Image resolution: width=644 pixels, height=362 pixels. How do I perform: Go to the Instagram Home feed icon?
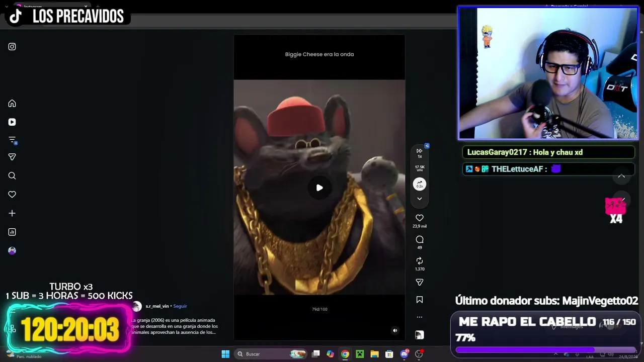12,104
